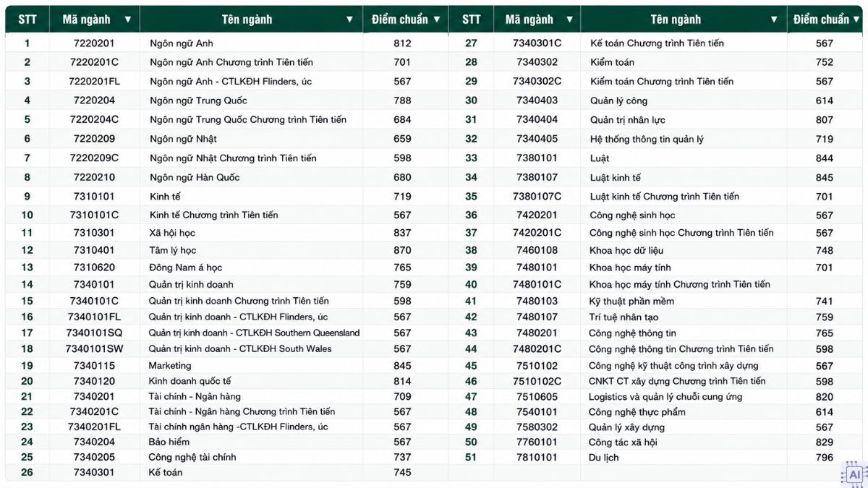Select code cell 7340101SQ
Image resolution: width=868 pixels, height=488 pixels.
point(94,333)
